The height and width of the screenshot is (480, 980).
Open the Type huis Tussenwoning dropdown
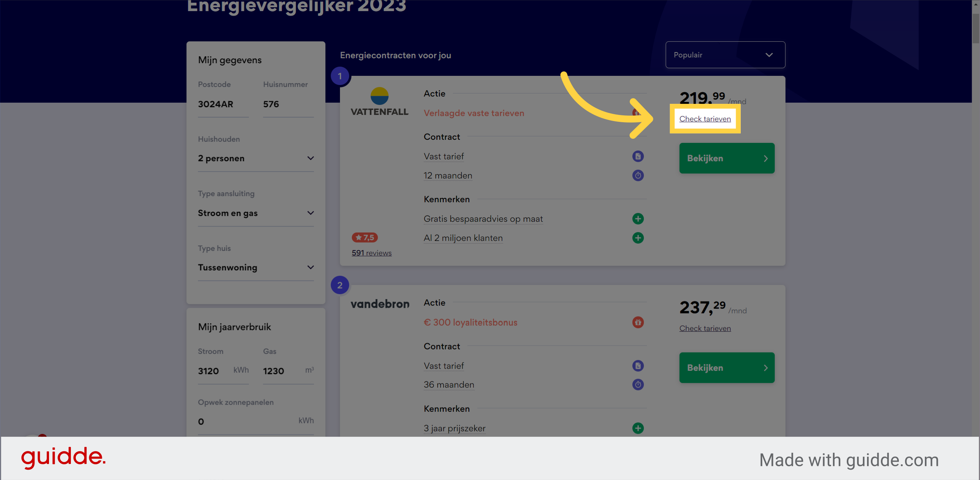(x=256, y=267)
